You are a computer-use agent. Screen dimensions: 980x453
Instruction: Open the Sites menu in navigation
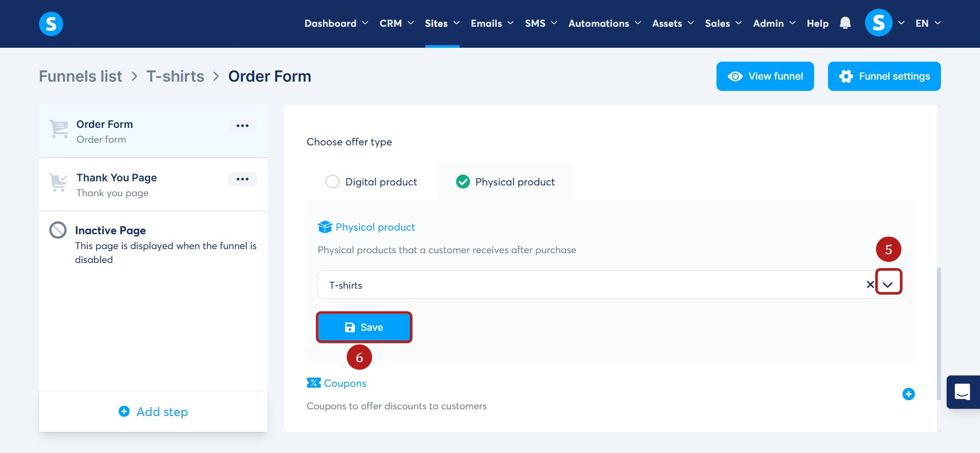(442, 23)
